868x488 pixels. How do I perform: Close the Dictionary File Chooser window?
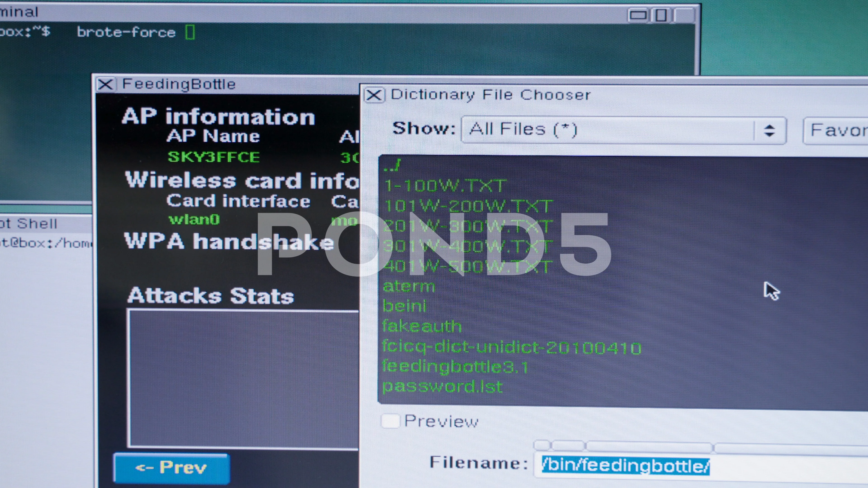tap(374, 94)
